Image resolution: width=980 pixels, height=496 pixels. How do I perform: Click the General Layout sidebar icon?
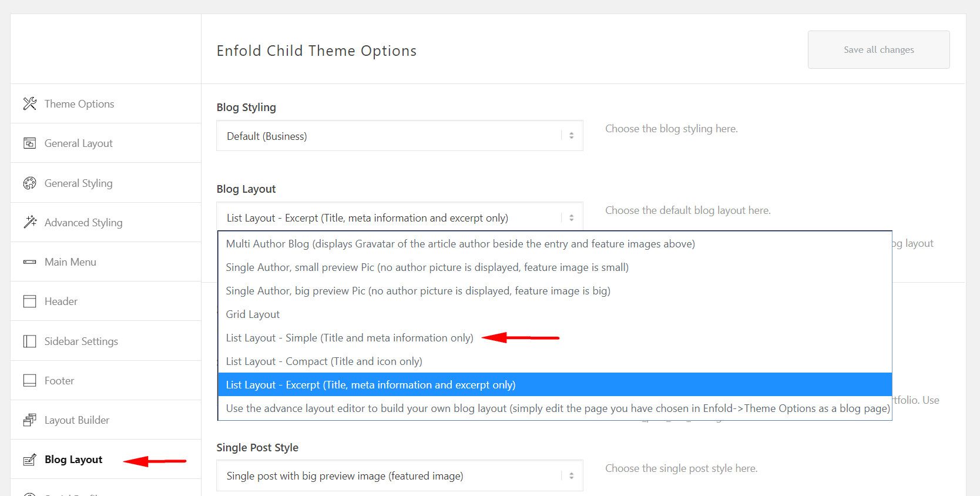point(30,143)
